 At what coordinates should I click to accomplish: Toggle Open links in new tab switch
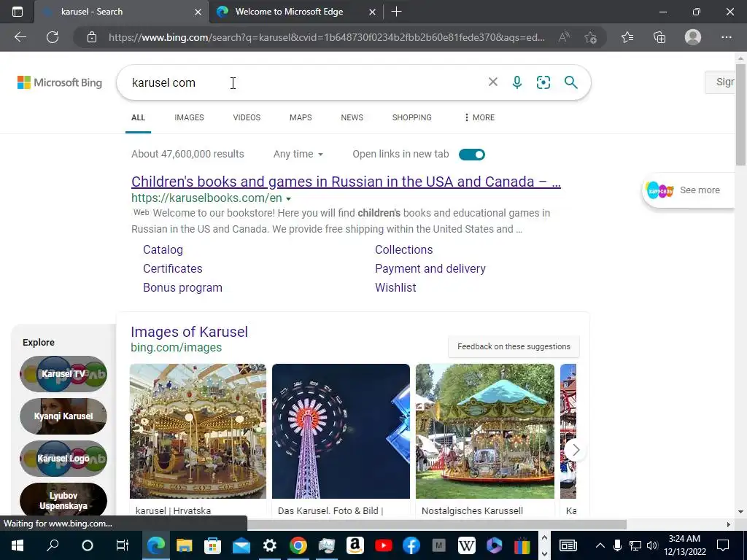[472, 155]
